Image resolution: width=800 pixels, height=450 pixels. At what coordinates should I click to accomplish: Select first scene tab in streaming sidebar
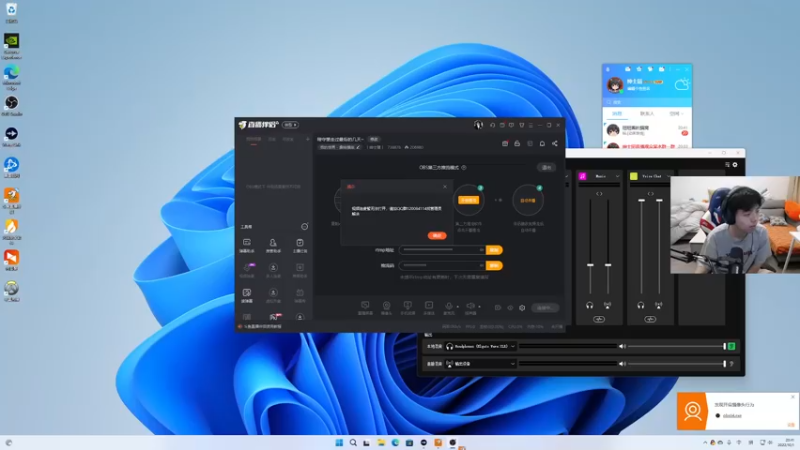pos(254,139)
